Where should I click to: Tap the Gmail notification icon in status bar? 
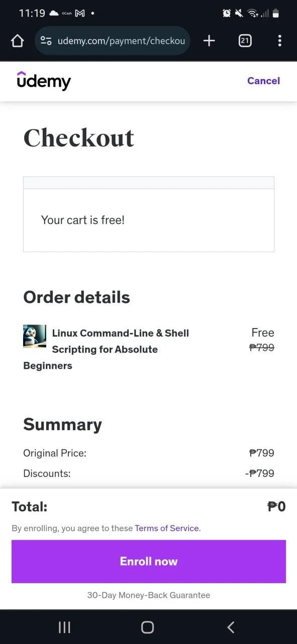click(x=79, y=13)
